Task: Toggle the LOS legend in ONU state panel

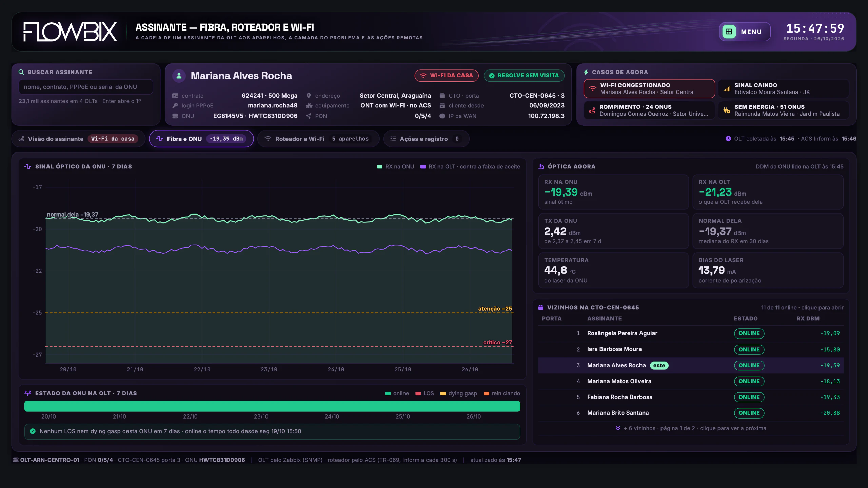Action: click(425, 393)
